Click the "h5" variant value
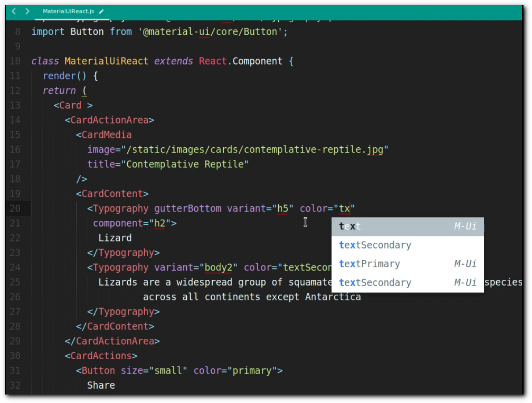532x403 pixels. (282, 208)
